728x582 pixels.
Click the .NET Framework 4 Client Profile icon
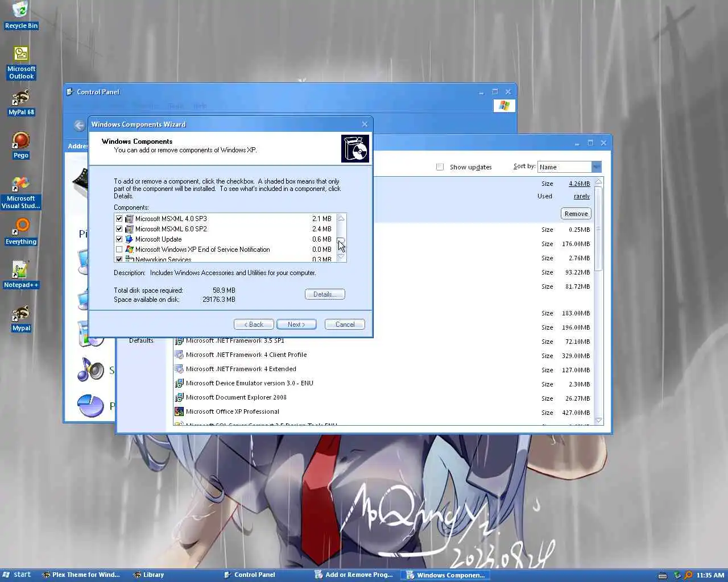(x=179, y=355)
